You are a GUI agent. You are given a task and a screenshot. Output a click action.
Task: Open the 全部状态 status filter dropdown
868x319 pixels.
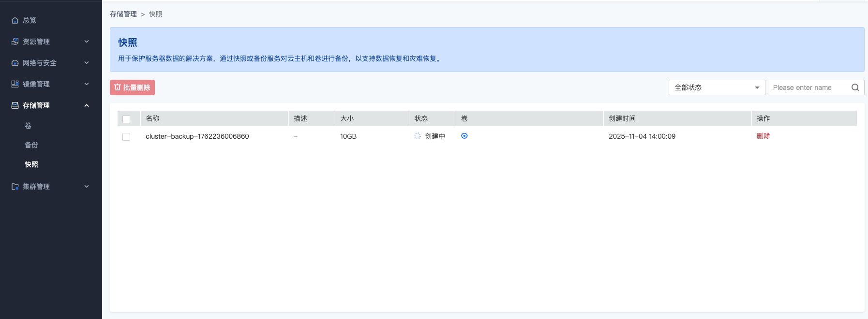click(716, 87)
